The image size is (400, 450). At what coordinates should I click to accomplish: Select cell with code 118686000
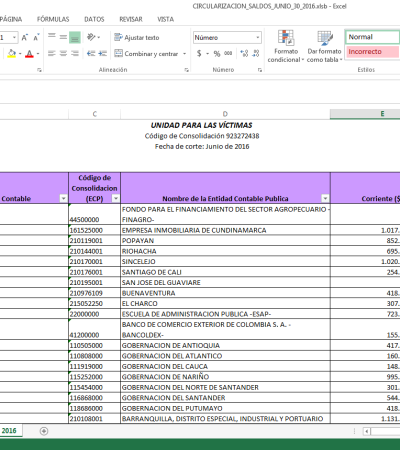point(95,408)
